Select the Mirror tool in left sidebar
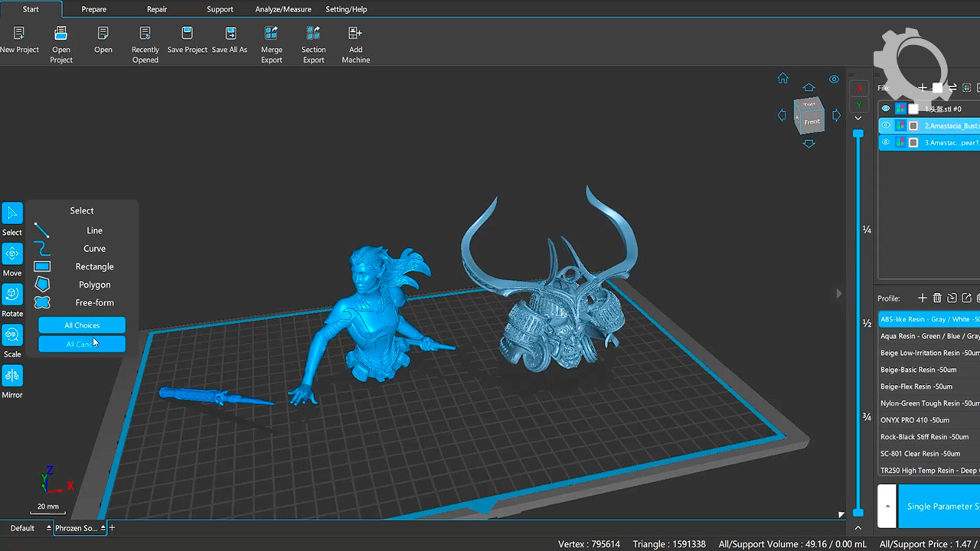The height and width of the screenshot is (551, 980). (12, 376)
